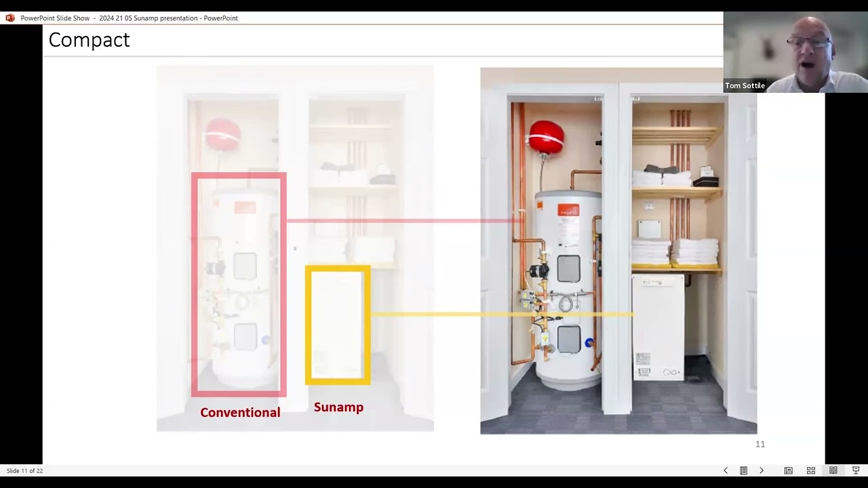Click the 'Tom Sottile' name label
Viewport: 868px width, 488px height.
click(745, 85)
